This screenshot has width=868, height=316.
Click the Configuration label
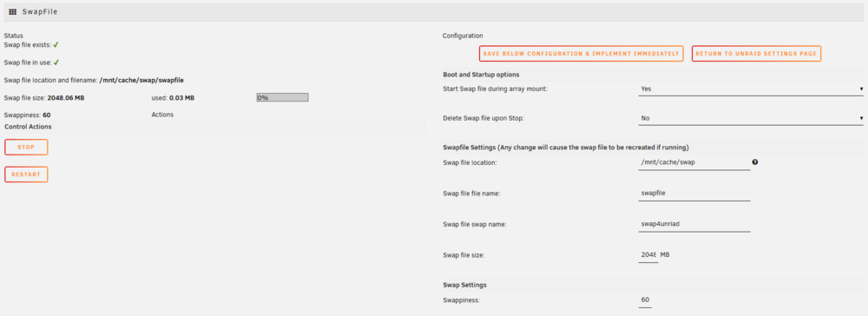click(463, 36)
